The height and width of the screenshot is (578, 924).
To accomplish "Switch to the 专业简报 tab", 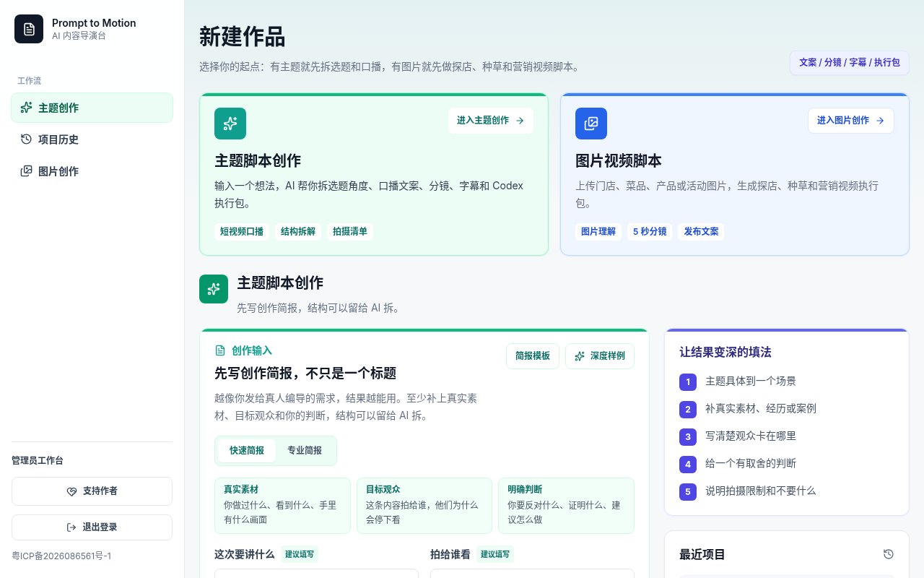I will pyautogui.click(x=305, y=451).
